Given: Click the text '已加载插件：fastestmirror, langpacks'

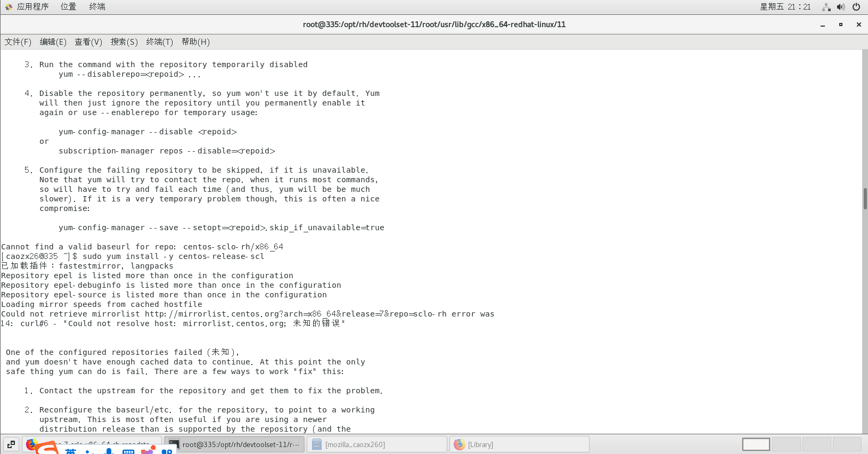Looking at the screenshot, I should [87, 266].
